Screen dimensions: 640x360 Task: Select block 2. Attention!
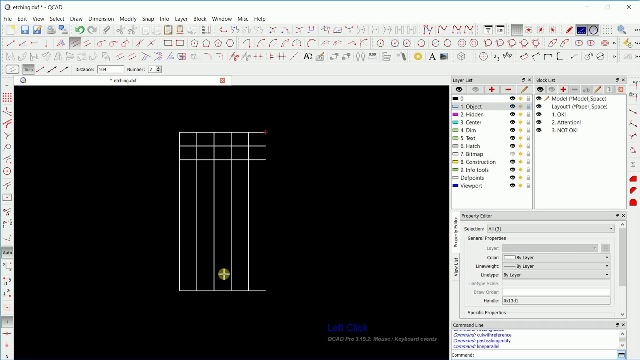(566, 122)
